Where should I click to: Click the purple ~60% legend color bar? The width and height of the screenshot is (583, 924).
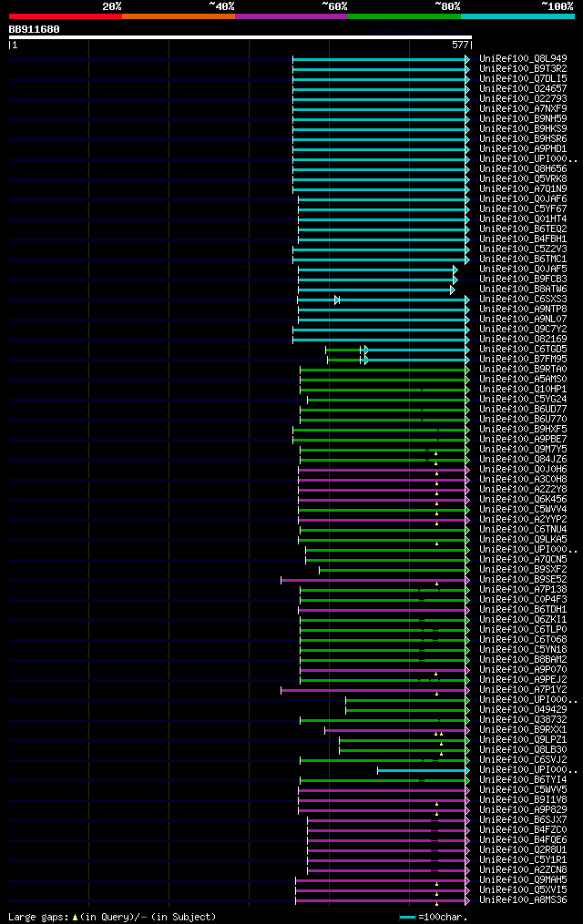click(x=291, y=16)
